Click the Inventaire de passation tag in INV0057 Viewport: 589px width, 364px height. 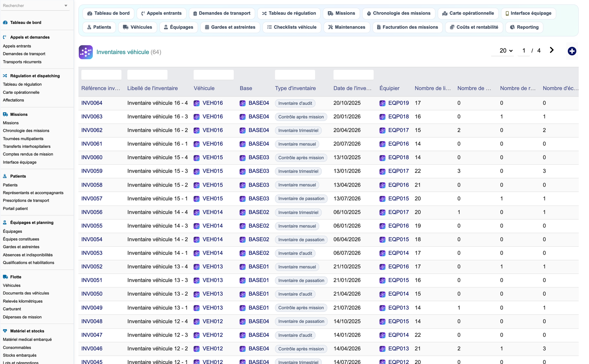[301, 199]
